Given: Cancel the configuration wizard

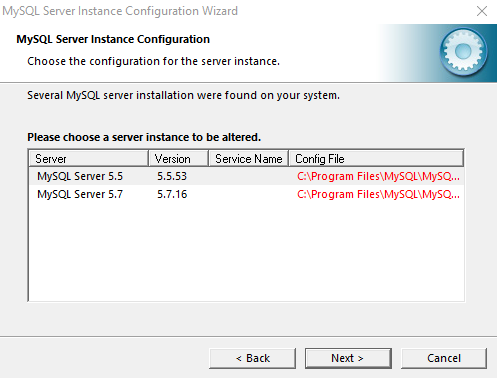Looking at the screenshot, I should [444, 358].
